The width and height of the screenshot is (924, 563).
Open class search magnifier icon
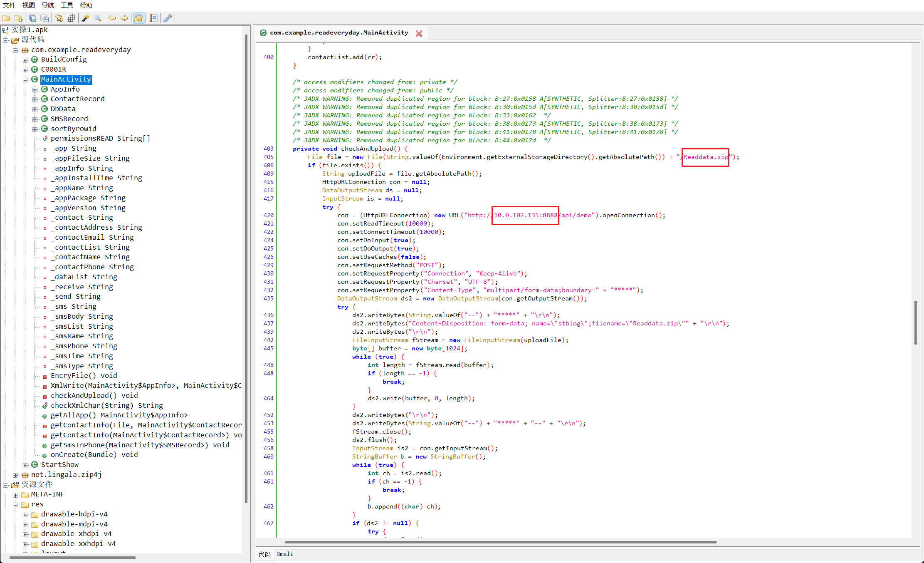pyautogui.click(x=98, y=18)
